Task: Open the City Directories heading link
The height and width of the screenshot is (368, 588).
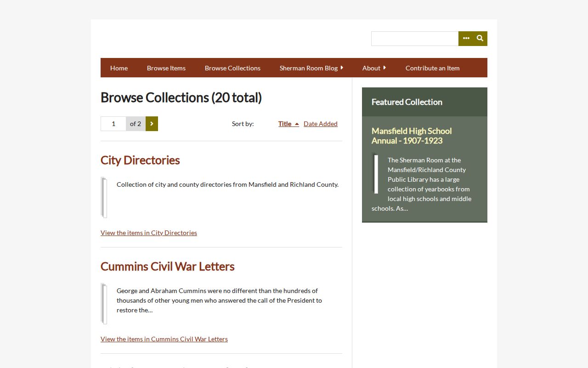Action: [140, 160]
